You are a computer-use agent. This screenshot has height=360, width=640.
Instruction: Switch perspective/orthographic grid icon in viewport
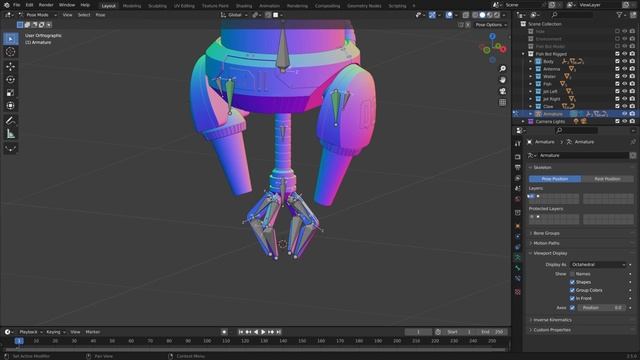tap(502, 102)
